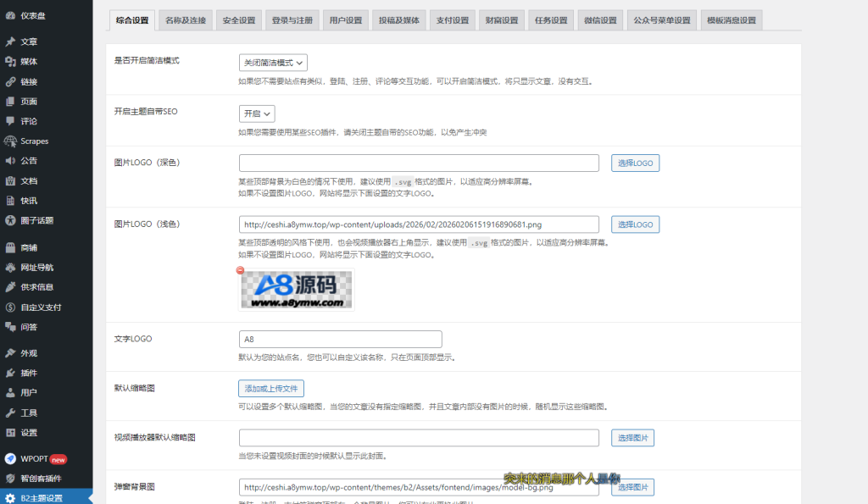Select the 微信设置 tab
Viewport: 868px width, 504px height.
click(x=601, y=19)
